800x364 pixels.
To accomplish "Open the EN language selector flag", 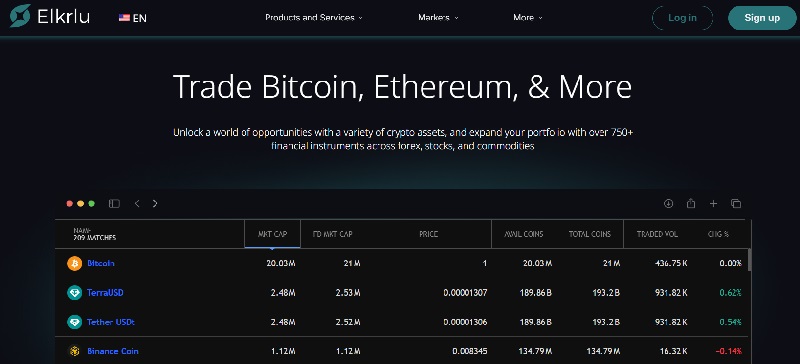I will coord(124,18).
